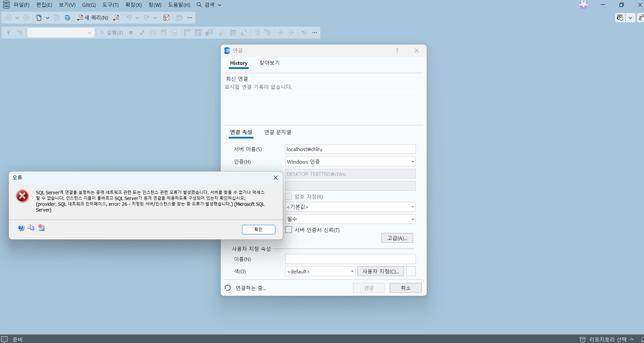Click the 검색 box in the menu bar
644x343 pixels.
click(209, 5)
